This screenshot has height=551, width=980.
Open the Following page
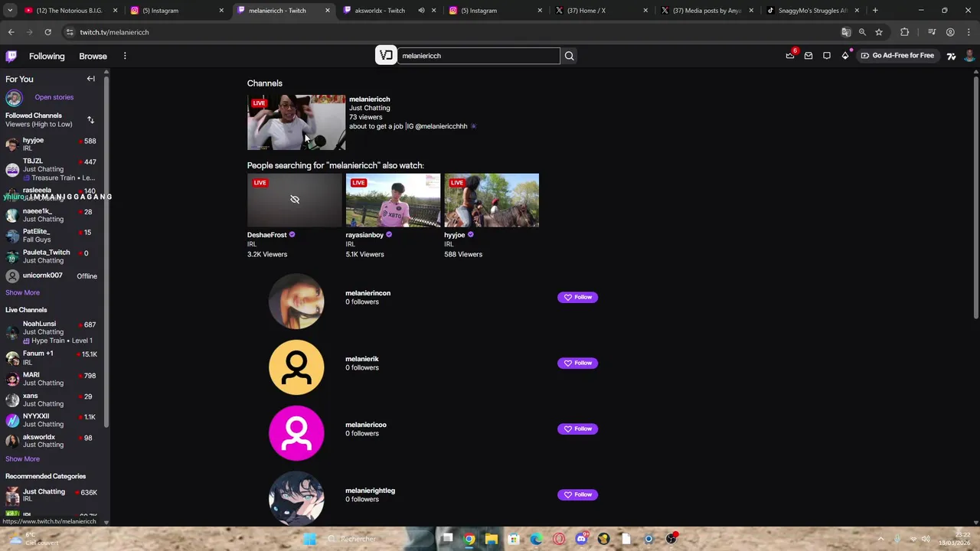point(47,56)
